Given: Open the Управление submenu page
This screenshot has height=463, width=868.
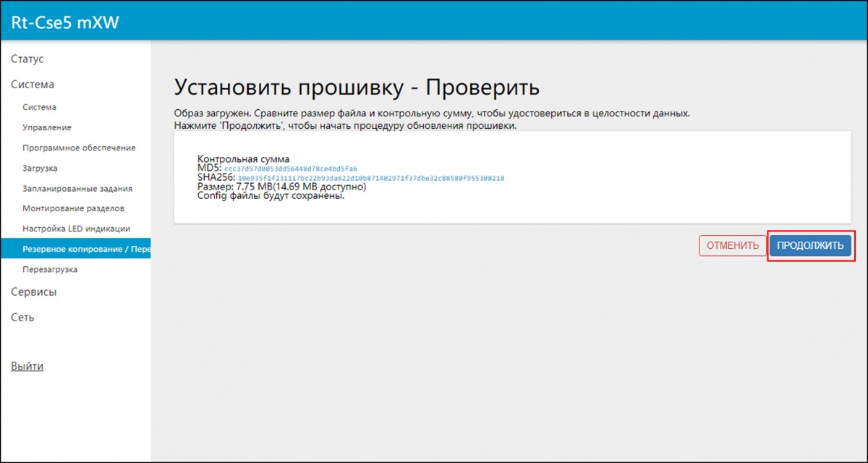Looking at the screenshot, I should point(47,127).
